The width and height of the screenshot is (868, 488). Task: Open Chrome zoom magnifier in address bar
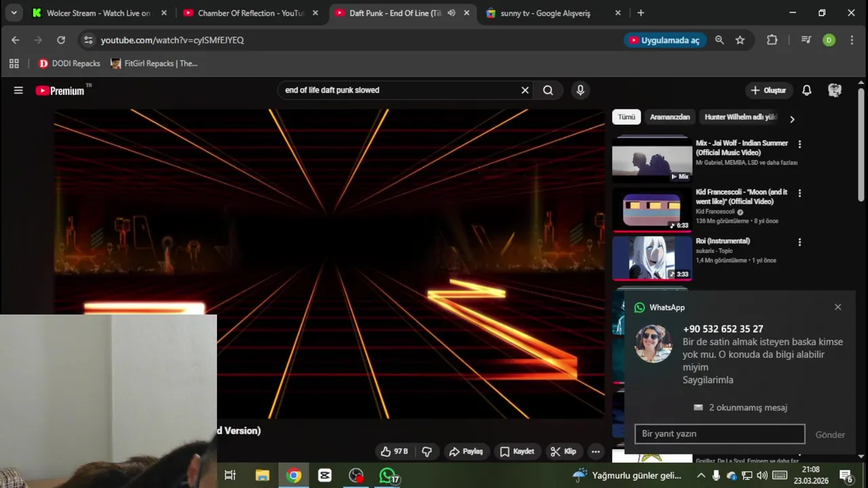point(719,40)
